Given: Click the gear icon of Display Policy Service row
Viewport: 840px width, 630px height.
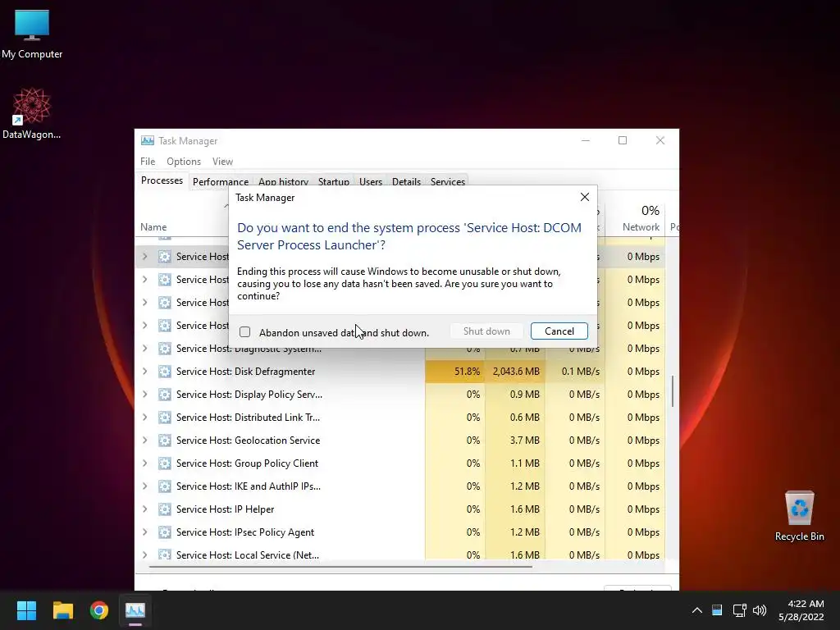Looking at the screenshot, I should 164,395.
